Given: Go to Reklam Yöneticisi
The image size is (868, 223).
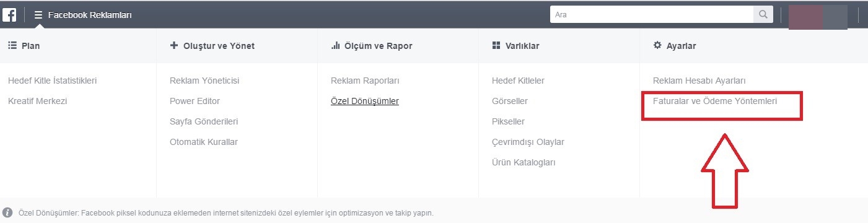Looking at the screenshot, I should (x=204, y=81).
